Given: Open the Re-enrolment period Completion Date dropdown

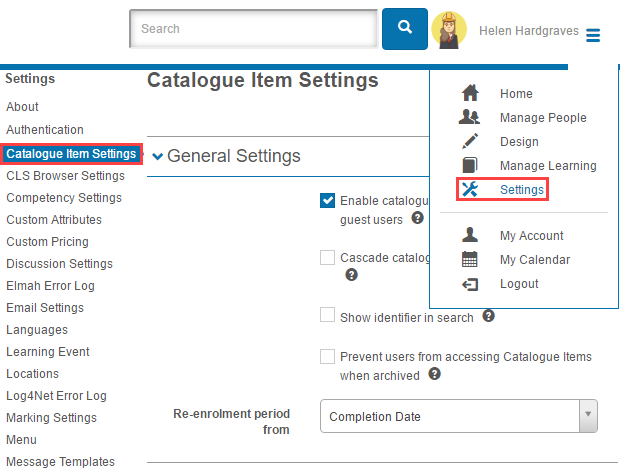Looking at the screenshot, I should pyautogui.click(x=458, y=416).
